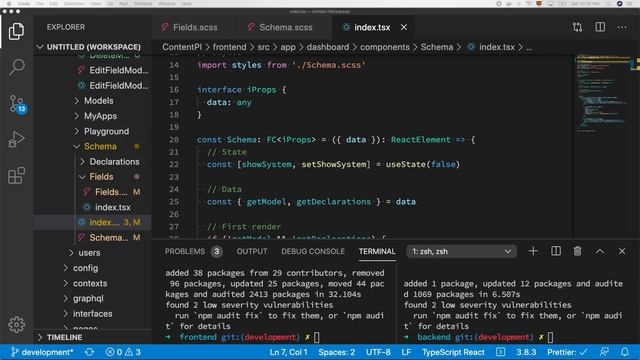Click Spaces: 2 indentation setting
Viewport: 640px width, 360px height.
point(337,352)
